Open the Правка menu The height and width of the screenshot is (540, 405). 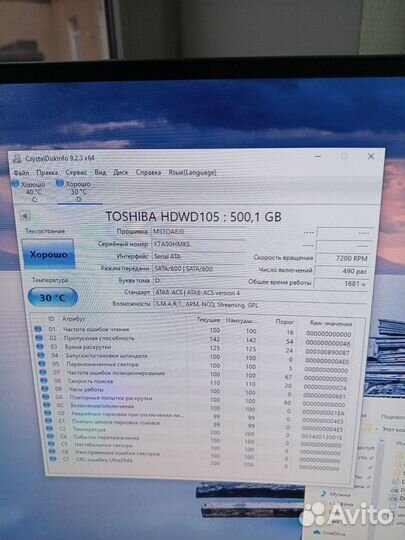pyautogui.click(x=47, y=172)
